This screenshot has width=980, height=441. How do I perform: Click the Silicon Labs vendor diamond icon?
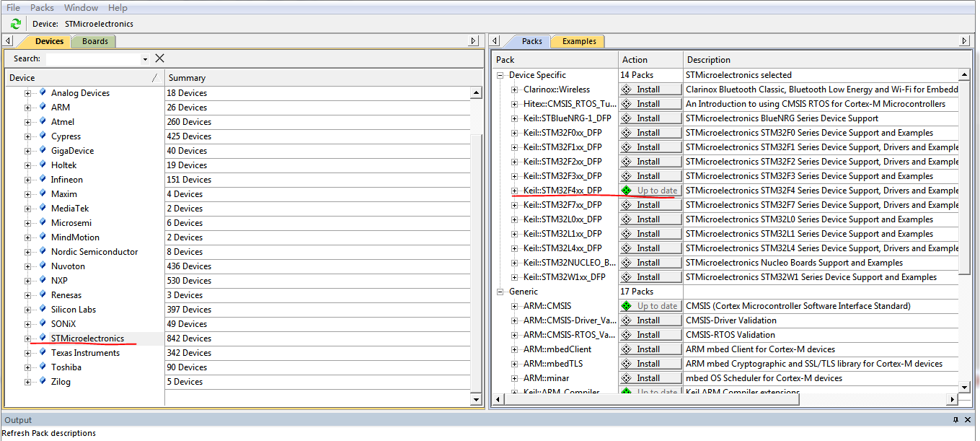(43, 309)
